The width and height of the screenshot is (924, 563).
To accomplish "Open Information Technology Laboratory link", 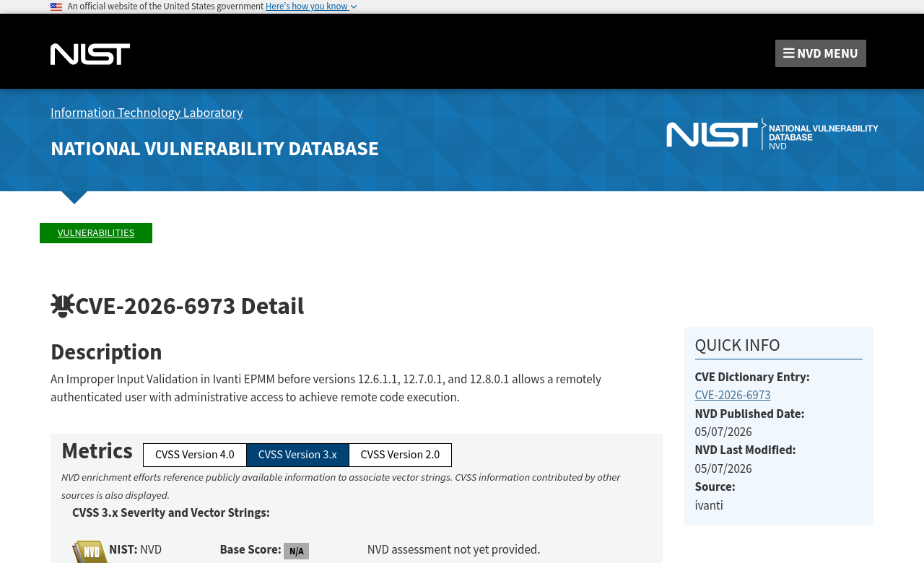I will (x=147, y=113).
